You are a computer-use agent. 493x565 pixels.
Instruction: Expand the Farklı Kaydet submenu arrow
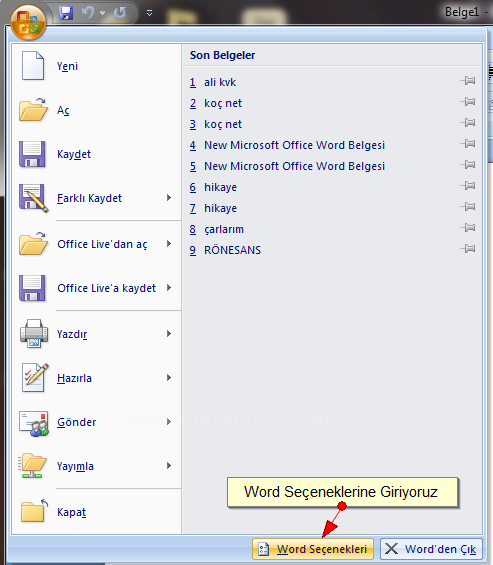click(169, 197)
